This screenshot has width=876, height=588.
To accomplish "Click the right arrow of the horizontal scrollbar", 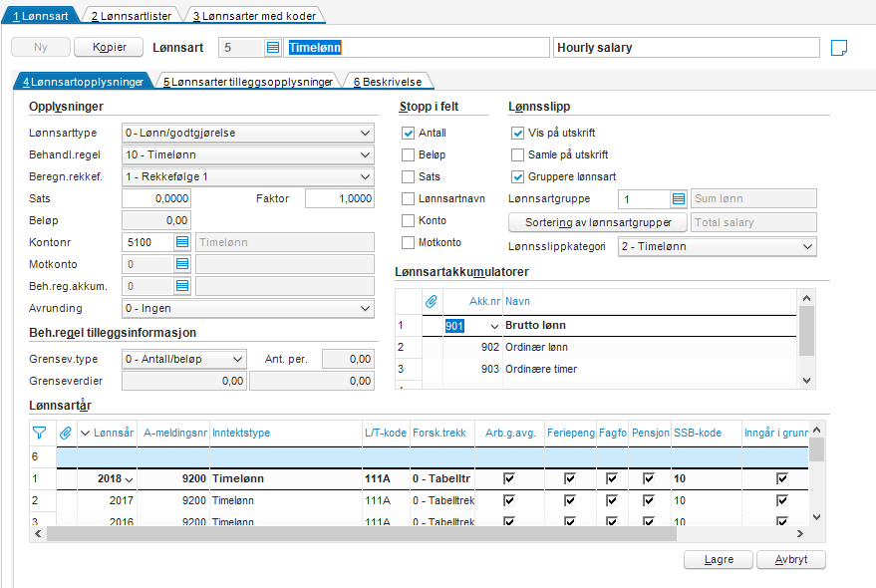I will point(800,534).
